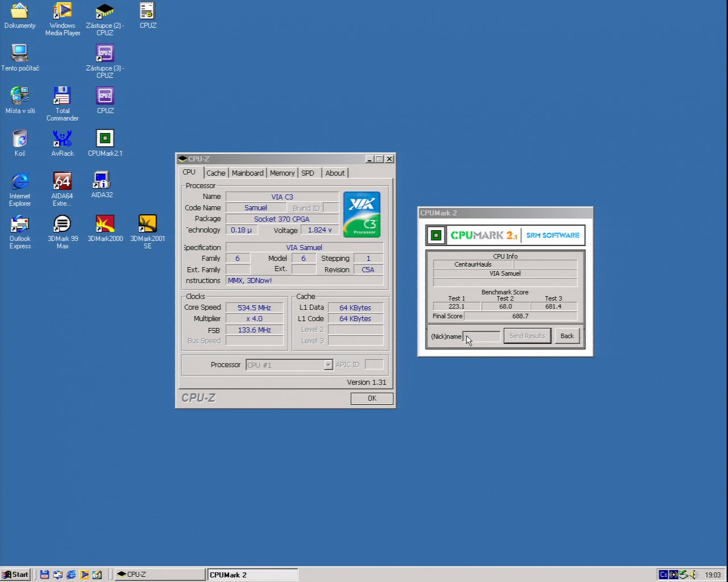728x582 pixels.
Task: Click OK in CPU-Z window
Action: [x=372, y=398]
